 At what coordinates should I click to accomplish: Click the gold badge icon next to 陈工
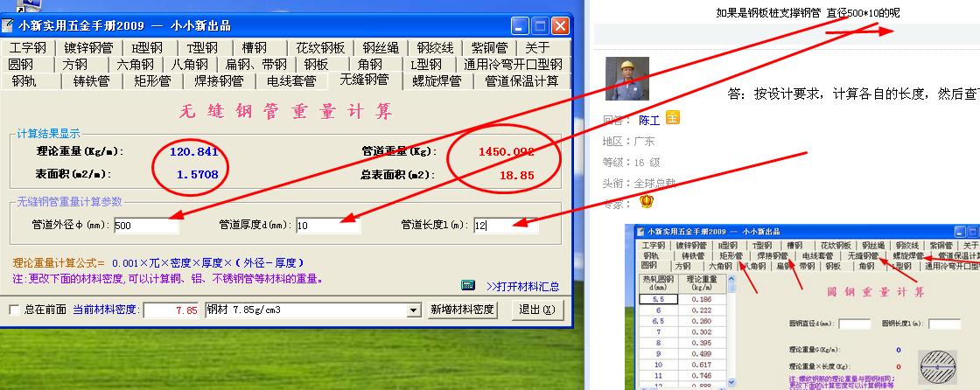point(673,117)
